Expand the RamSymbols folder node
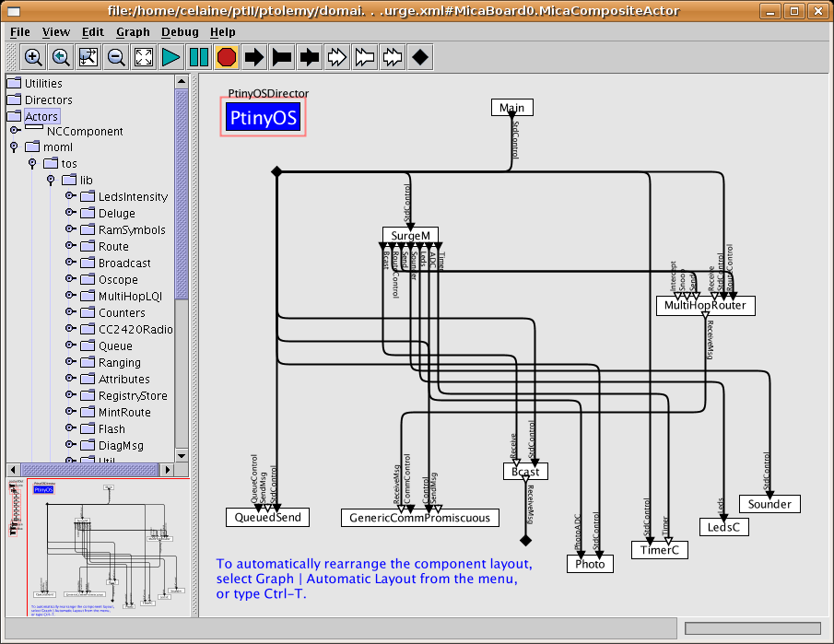This screenshot has height=644, width=834. pos(70,228)
